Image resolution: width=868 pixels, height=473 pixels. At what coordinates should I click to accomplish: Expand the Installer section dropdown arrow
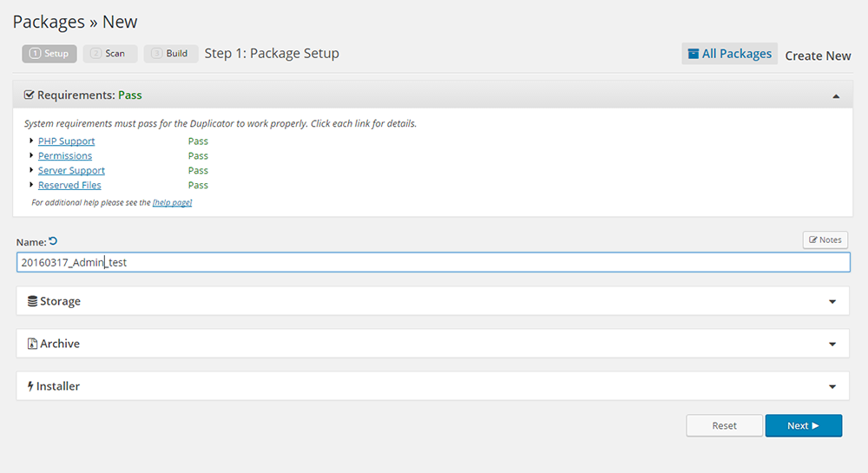pyautogui.click(x=832, y=387)
